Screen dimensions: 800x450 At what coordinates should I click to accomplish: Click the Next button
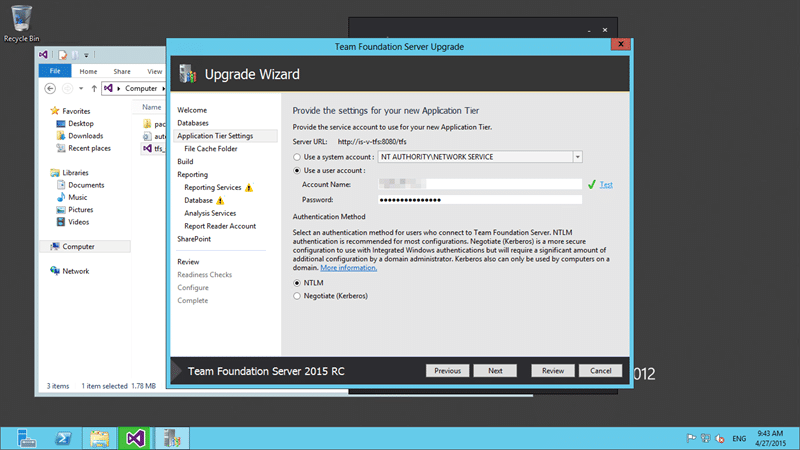point(495,370)
